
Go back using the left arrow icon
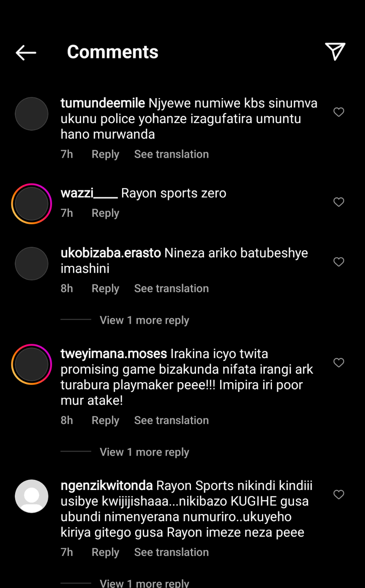point(26,52)
